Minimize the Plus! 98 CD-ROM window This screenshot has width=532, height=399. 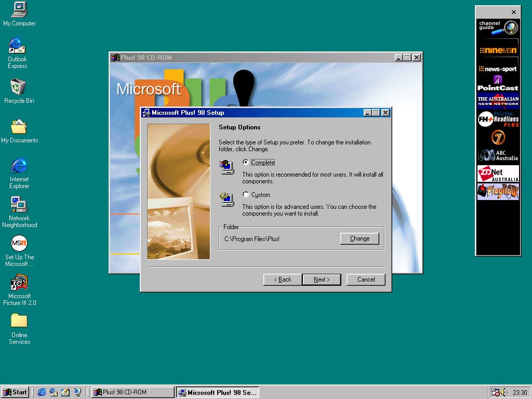[x=399, y=58]
